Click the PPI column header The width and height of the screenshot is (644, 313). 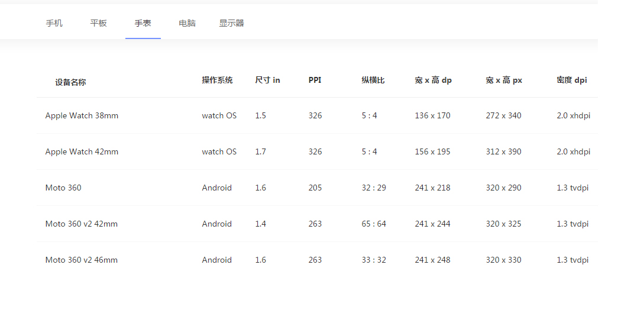pos(315,80)
